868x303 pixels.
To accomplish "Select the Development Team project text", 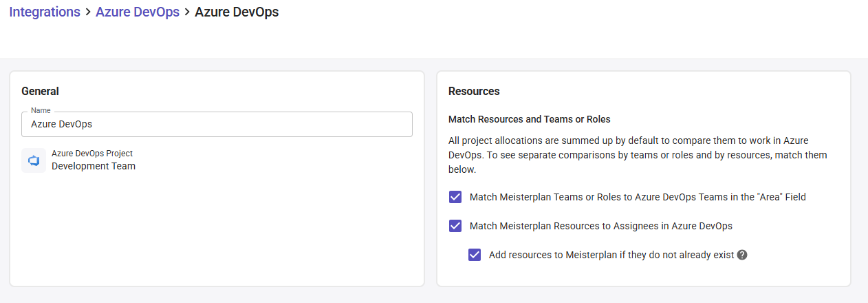I will [94, 166].
